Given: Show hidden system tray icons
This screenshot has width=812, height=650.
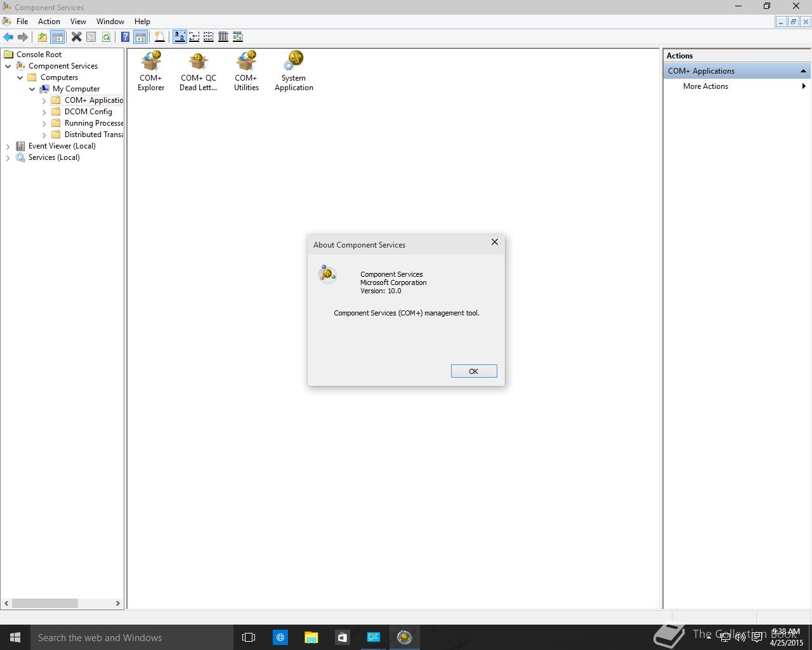Looking at the screenshot, I should [709, 637].
